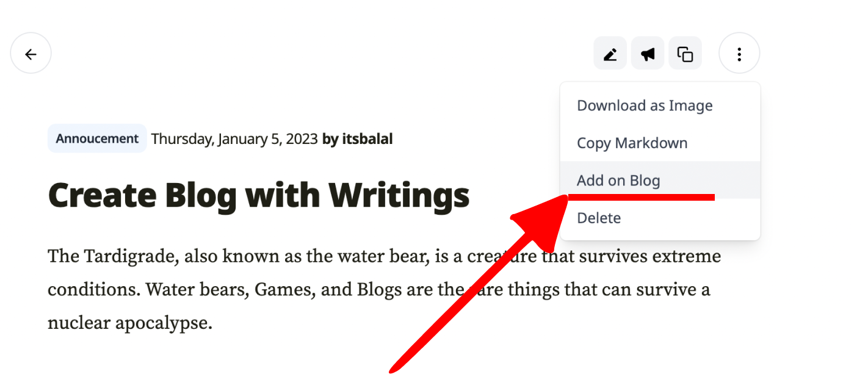The image size is (868, 377).
Task: Toggle the three-dot more options menu
Action: [739, 54]
